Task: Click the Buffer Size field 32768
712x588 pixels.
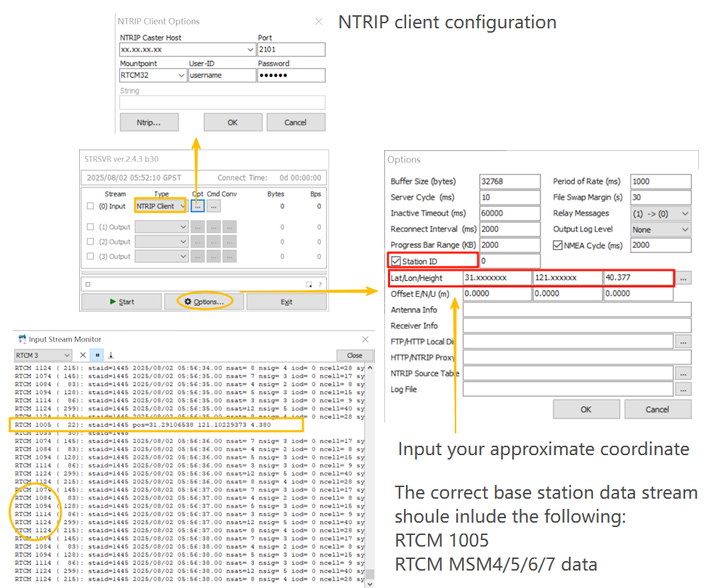Action: (510, 181)
